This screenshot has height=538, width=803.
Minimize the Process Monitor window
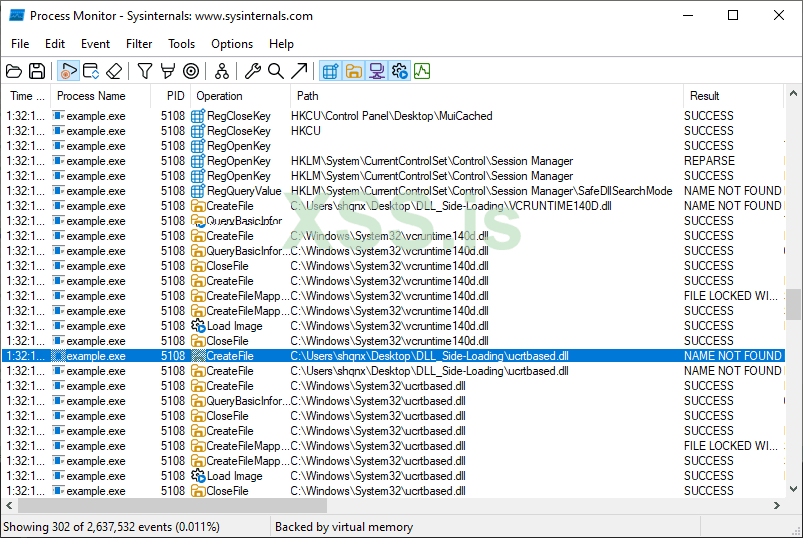pos(688,15)
